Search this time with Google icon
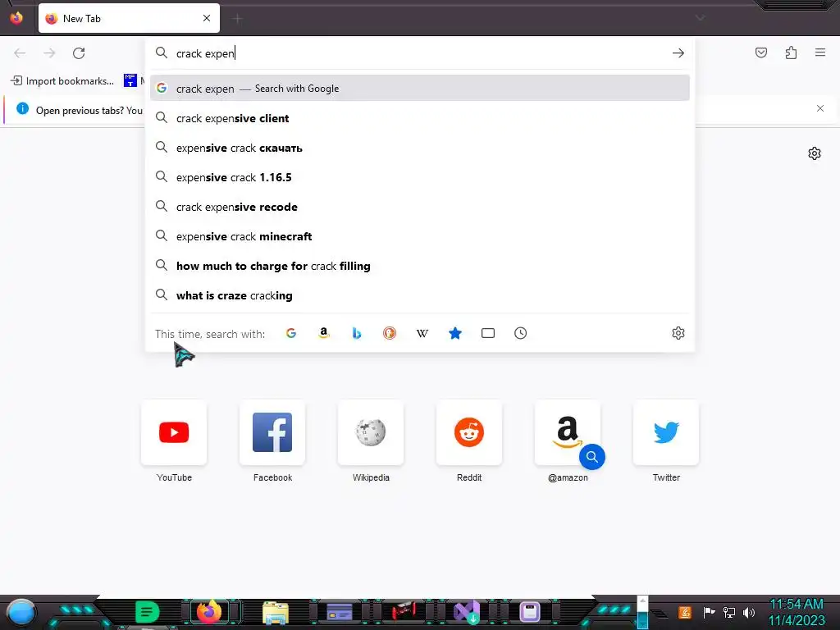Image resolution: width=840 pixels, height=630 pixels. click(x=291, y=333)
